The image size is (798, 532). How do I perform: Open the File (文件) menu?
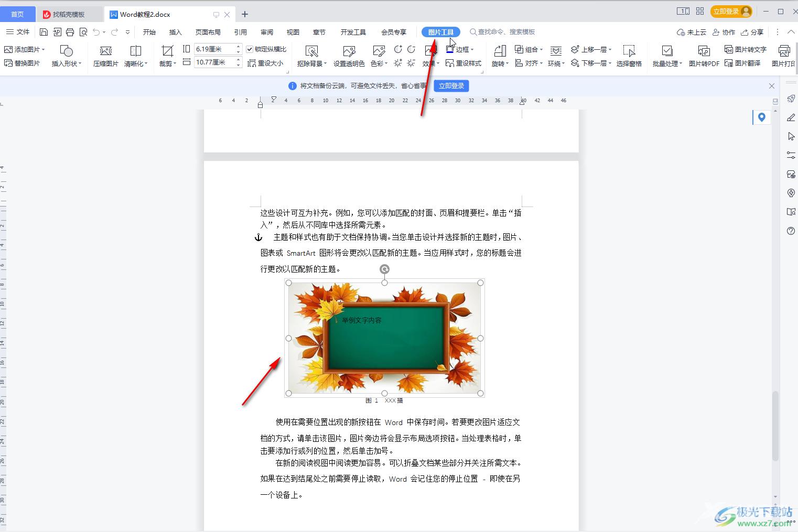click(18, 32)
